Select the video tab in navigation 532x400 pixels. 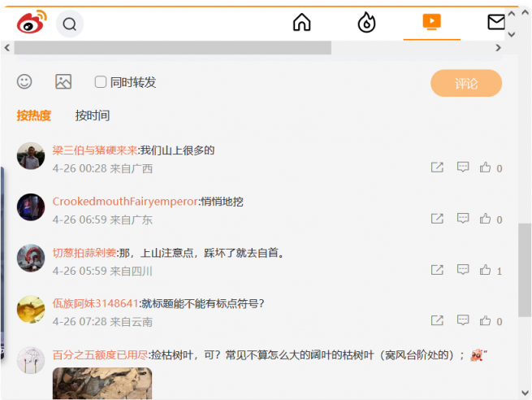(431, 22)
